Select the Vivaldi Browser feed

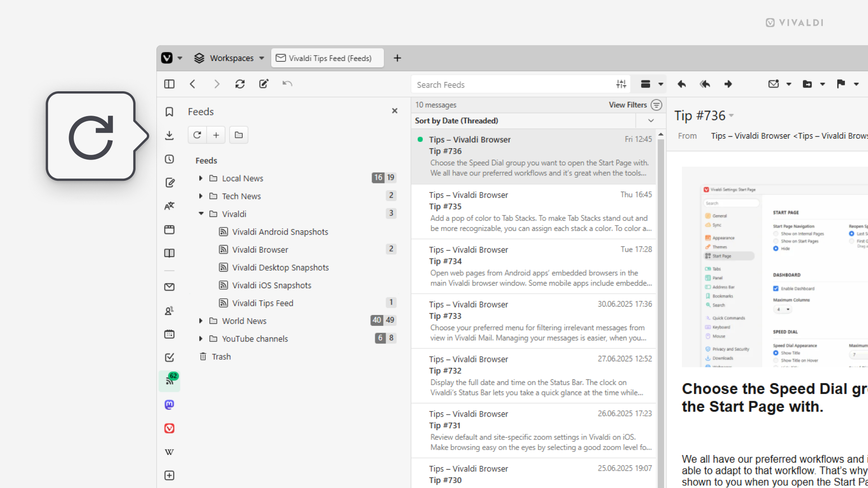tap(260, 249)
